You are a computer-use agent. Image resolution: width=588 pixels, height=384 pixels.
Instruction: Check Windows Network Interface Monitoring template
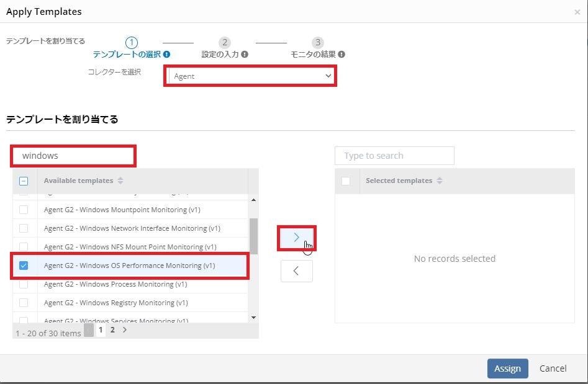(23, 228)
